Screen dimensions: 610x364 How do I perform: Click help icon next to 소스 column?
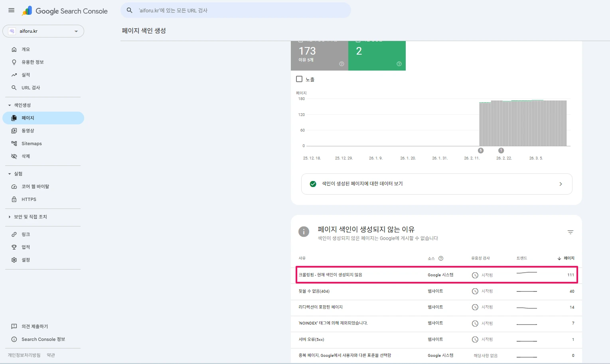[441, 258]
